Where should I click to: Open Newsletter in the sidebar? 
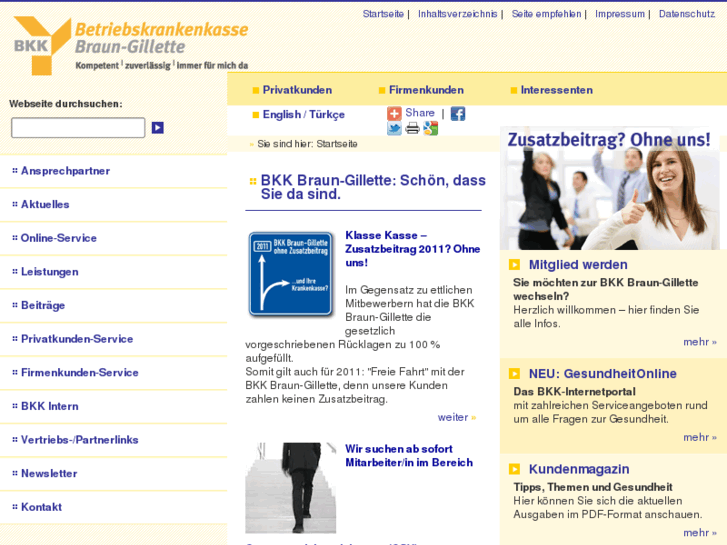pos(49,474)
